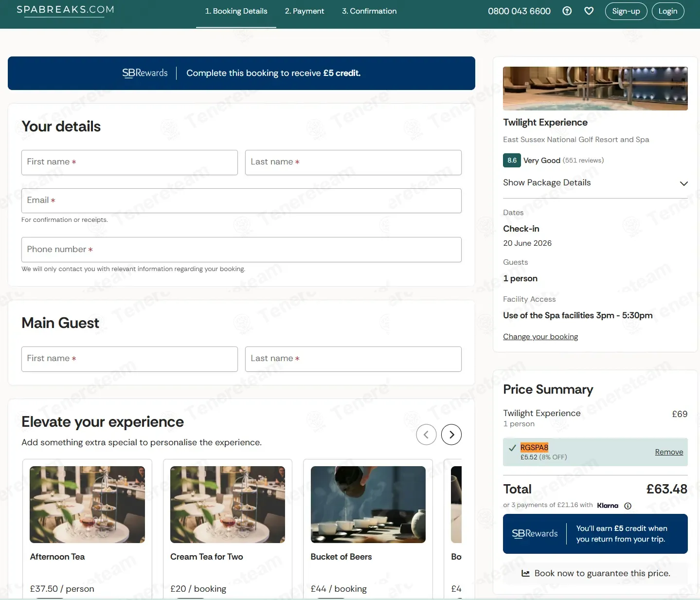Focus Main Guest First name field
700x600 pixels.
pyautogui.click(x=129, y=359)
